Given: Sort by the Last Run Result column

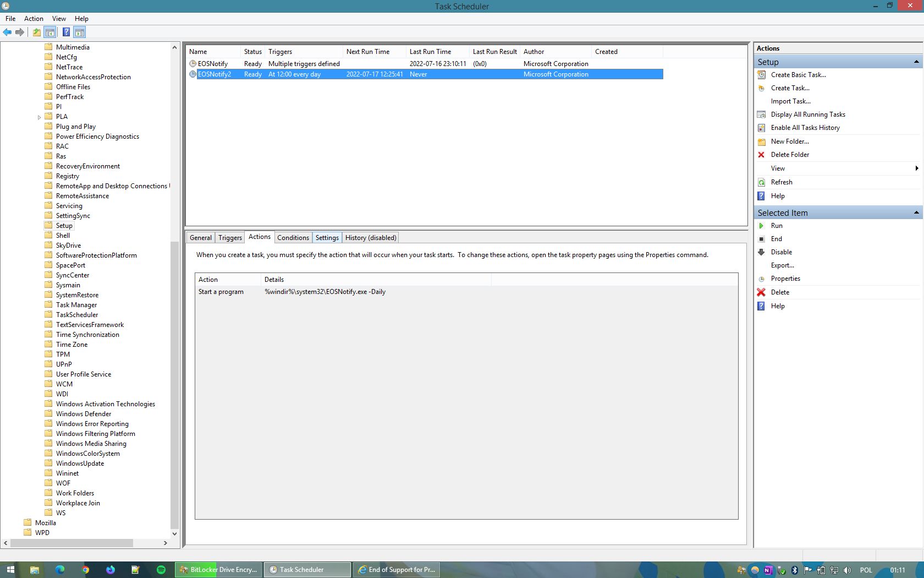Looking at the screenshot, I should coord(495,52).
